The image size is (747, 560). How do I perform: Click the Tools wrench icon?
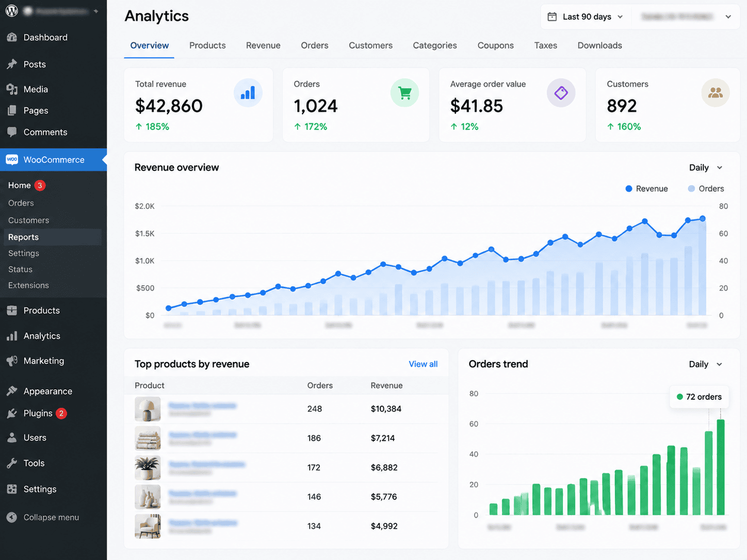tap(12, 463)
